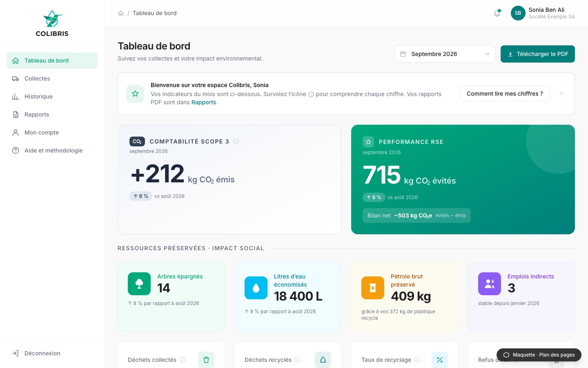Click the orange barrel icon for Pétrole brut
This screenshot has height=368, width=588.
coord(373,288)
